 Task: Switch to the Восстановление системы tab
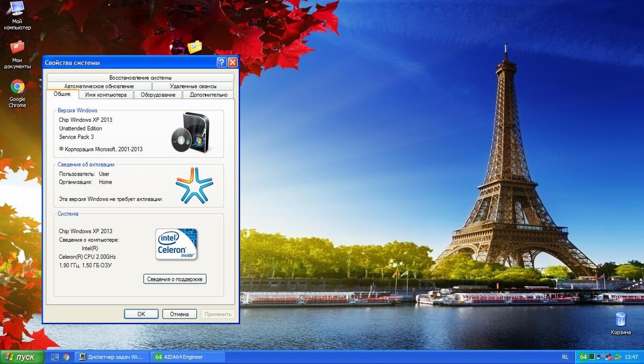(x=141, y=77)
